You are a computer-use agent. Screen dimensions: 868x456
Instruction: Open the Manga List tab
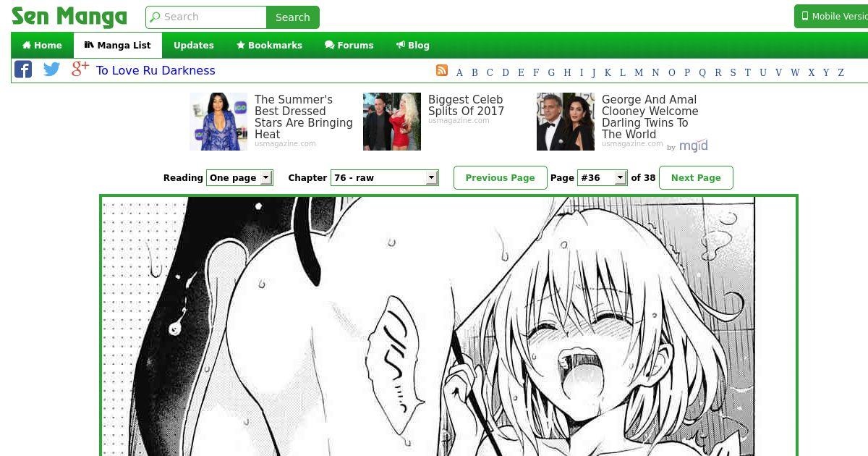click(118, 45)
